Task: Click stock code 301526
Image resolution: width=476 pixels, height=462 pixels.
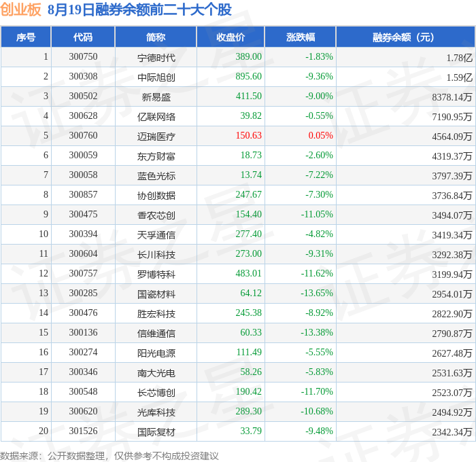Action: coord(83,431)
